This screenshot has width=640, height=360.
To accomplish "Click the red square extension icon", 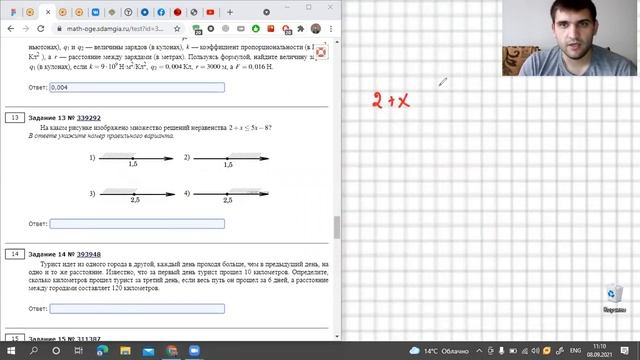I will (271, 29).
